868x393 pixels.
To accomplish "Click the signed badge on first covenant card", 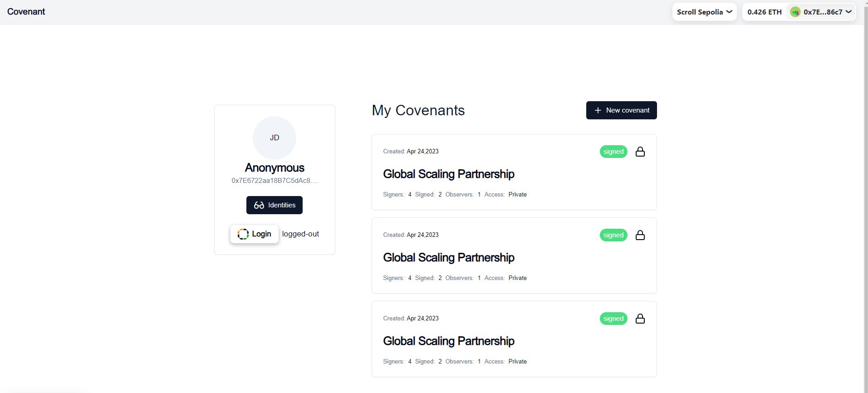I will pos(613,152).
